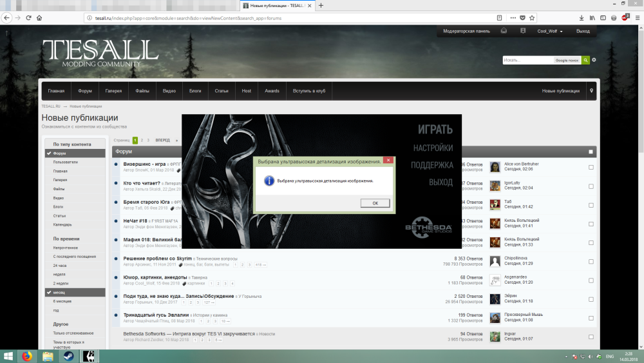Click OK in the Skyrim detail dialog
The width and height of the screenshot is (644, 363).
[x=375, y=203]
